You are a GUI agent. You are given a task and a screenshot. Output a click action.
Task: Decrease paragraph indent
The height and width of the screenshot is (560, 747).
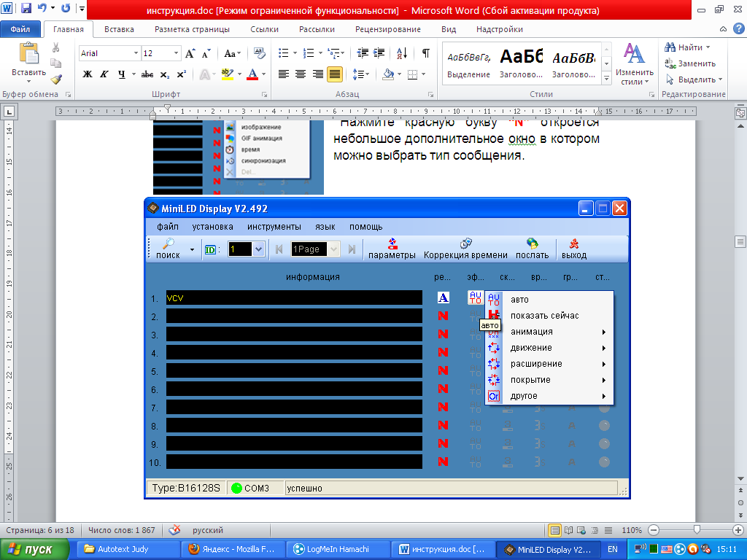pos(363,53)
